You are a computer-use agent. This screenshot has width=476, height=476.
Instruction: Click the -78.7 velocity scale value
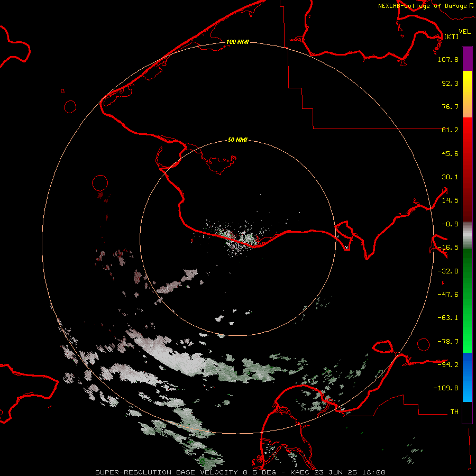[448, 342]
